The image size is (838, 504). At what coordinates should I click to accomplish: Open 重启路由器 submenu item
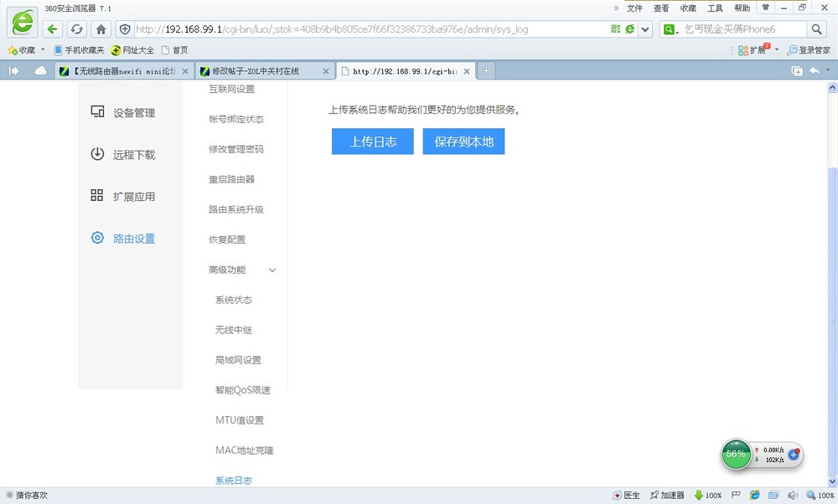231,179
